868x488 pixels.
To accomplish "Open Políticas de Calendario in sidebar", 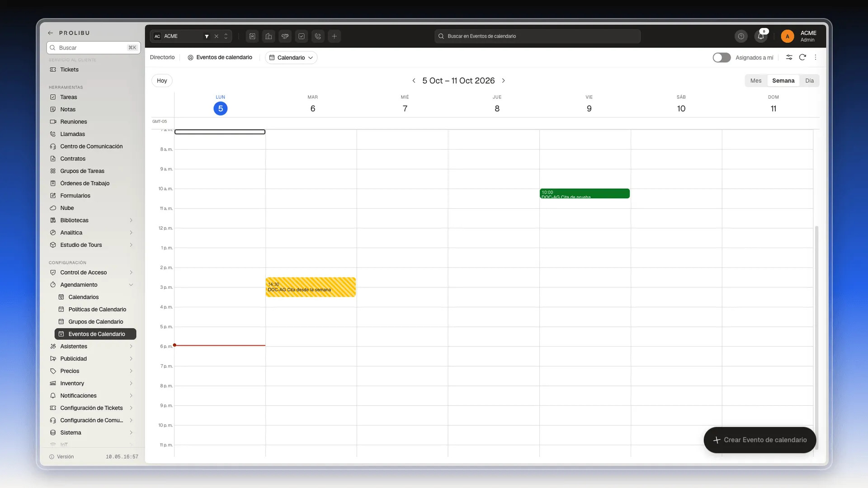I will pyautogui.click(x=97, y=310).
